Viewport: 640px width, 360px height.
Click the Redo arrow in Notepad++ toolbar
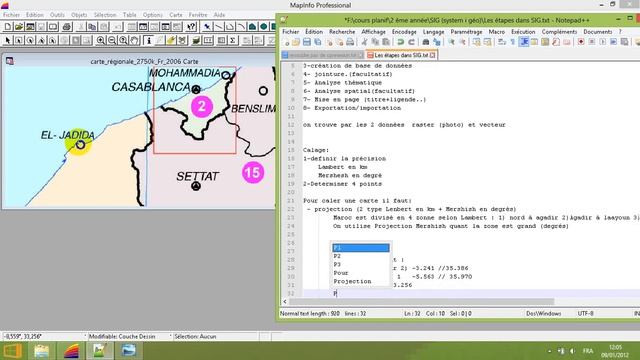[411, 42]
